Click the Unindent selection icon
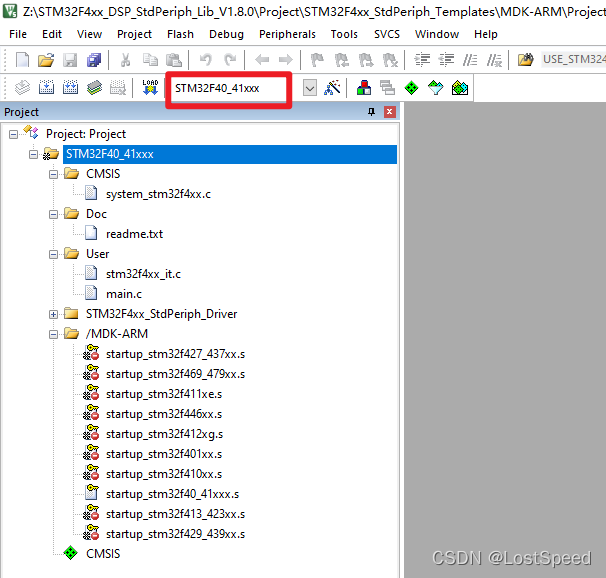The image size is (606, 578). point(446,60)
